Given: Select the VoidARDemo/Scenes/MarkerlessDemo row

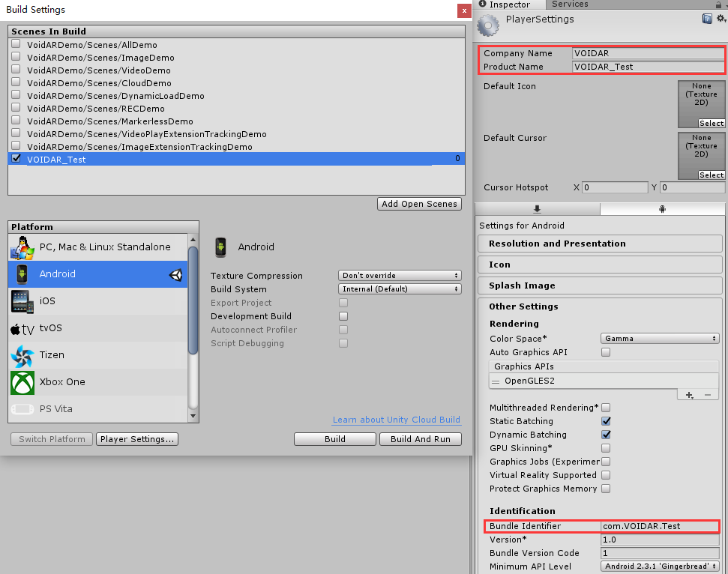Looking at the screenshot, I should [236, 121].
